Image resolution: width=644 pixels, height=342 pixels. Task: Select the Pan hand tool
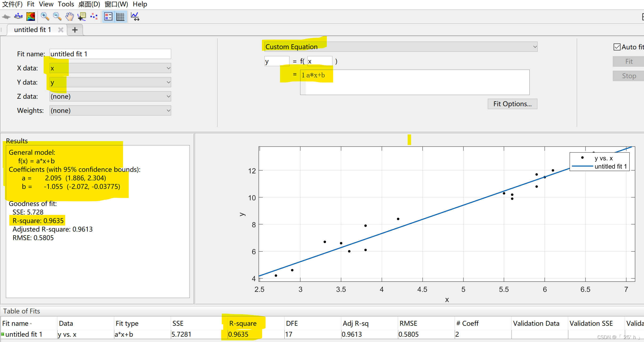69,17
